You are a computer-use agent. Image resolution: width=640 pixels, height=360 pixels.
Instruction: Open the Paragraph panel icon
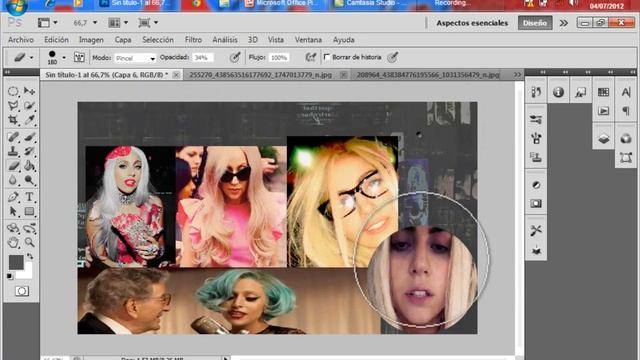click(x=626, y=111)
